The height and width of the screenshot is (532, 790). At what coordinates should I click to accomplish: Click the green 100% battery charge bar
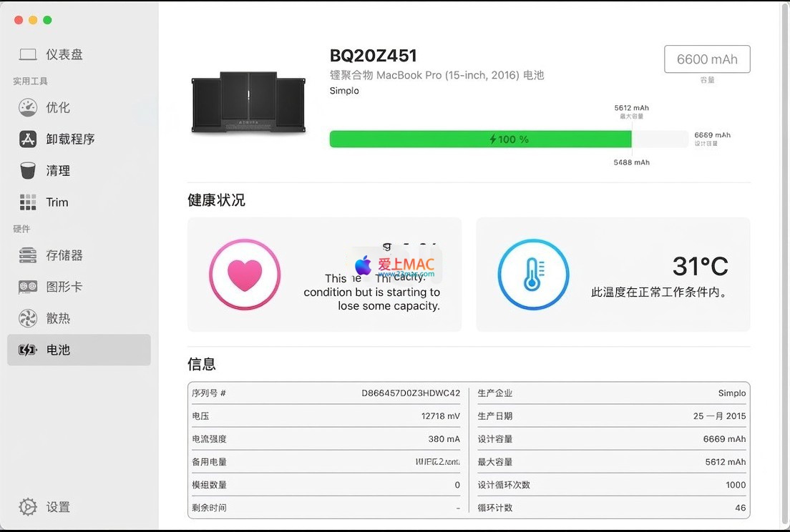click(x=480, y=139)
